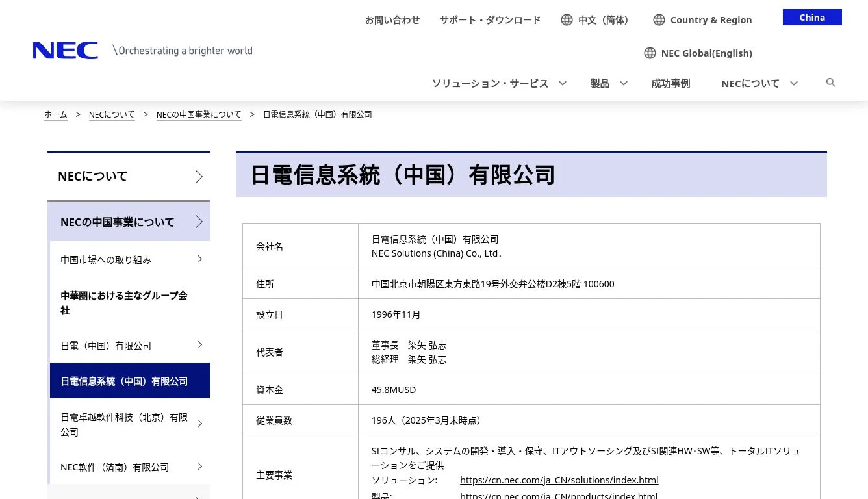This screenshot has height=499, width=868.
Task: Click the 45.8MUSD capital value
Action: tap(394, 390)
